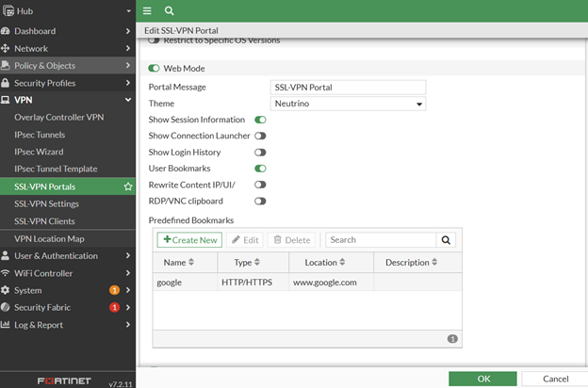Expand the Security Profiles chevron
The image size is (588, 388).
128,83
